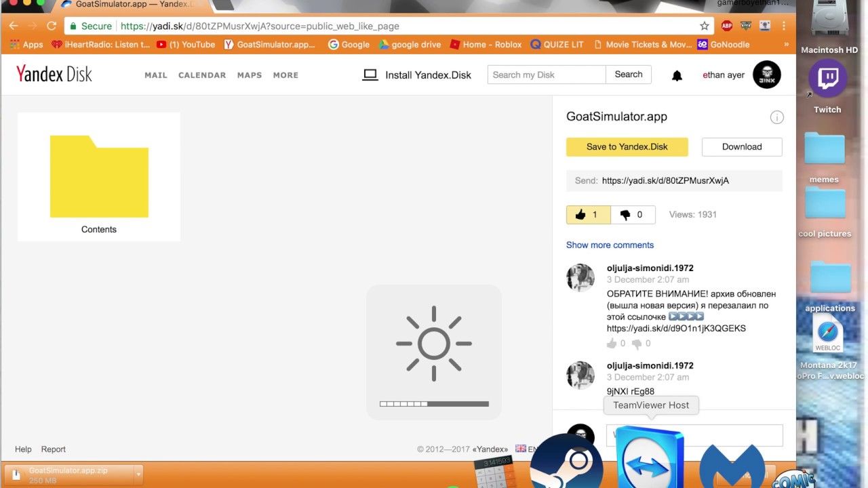Image resolution: width=868 pixels, height=488 pixels.
Task: Expand the bookmarks overflow chevron
Action: pos(787,44)
